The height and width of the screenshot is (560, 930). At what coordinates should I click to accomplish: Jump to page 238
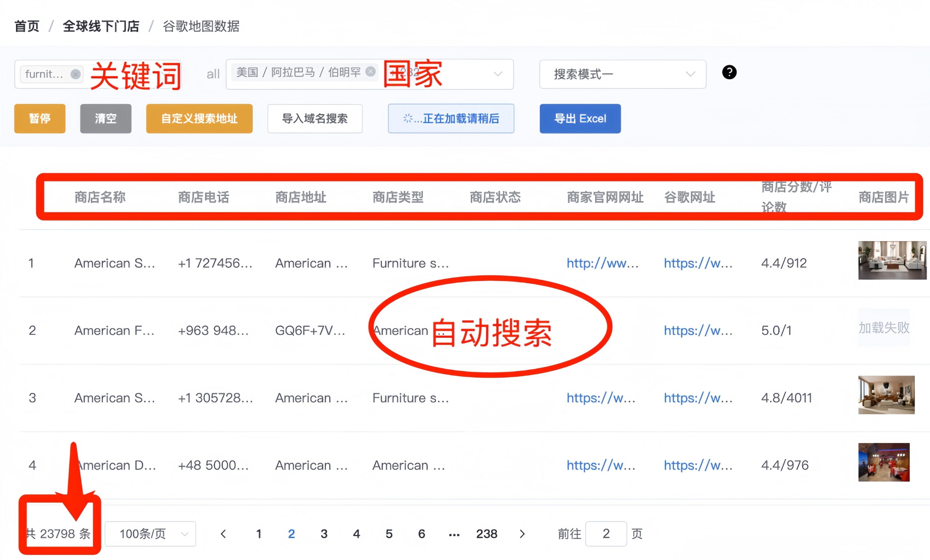point(487,533)
